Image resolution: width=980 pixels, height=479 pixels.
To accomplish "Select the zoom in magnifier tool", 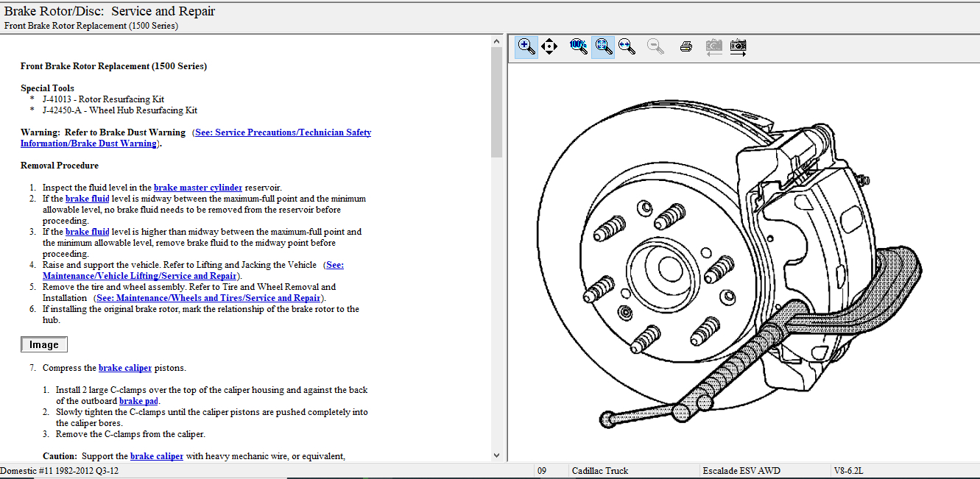I will coord(526,46).
